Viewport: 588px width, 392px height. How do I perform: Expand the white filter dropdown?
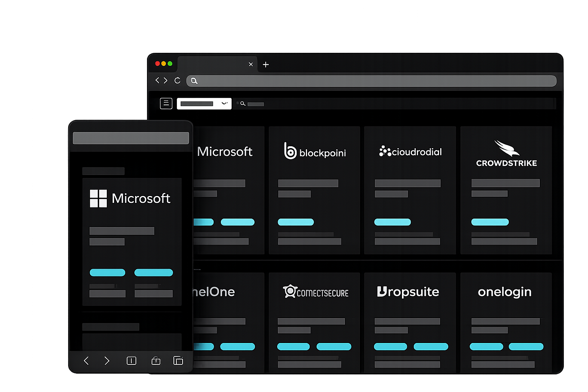204,103
